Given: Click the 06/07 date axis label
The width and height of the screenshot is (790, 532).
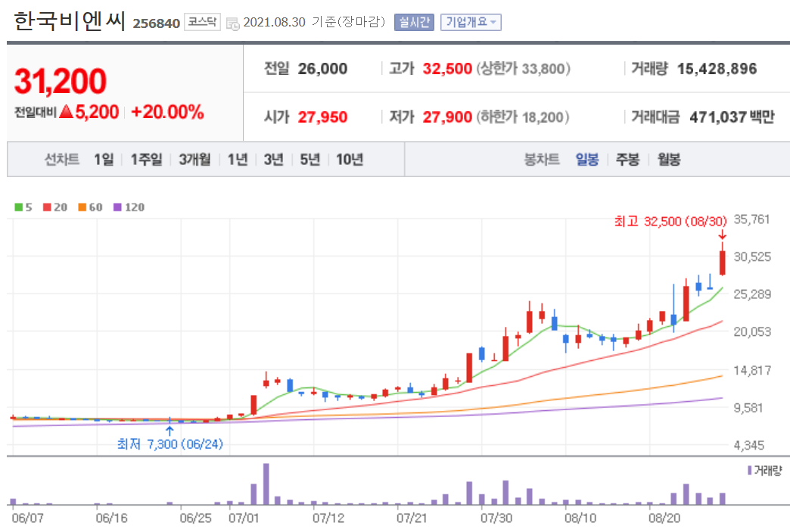Looking at the screenshot, I should [27, 518].
